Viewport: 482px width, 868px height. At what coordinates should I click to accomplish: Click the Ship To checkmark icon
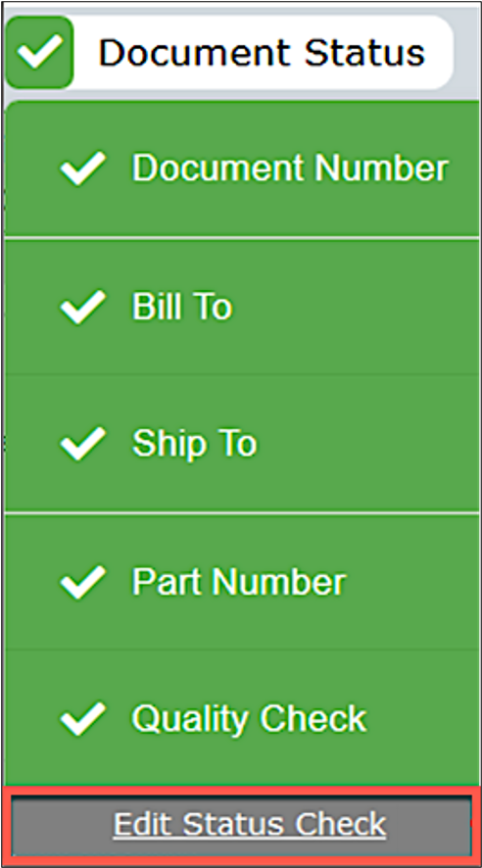83,444
